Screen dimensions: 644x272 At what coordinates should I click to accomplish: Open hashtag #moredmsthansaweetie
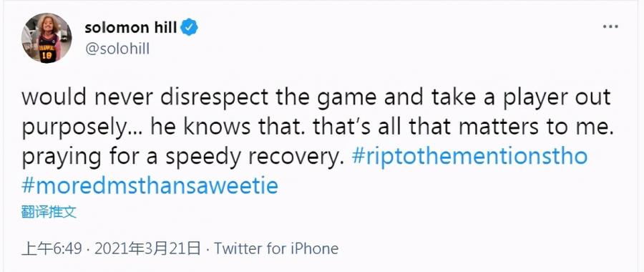[x=150, y=185]
